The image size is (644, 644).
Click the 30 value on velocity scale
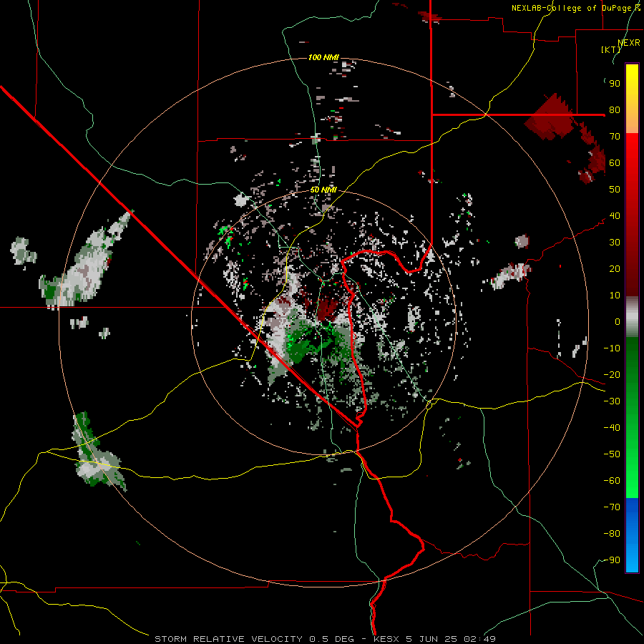(615, 243)
